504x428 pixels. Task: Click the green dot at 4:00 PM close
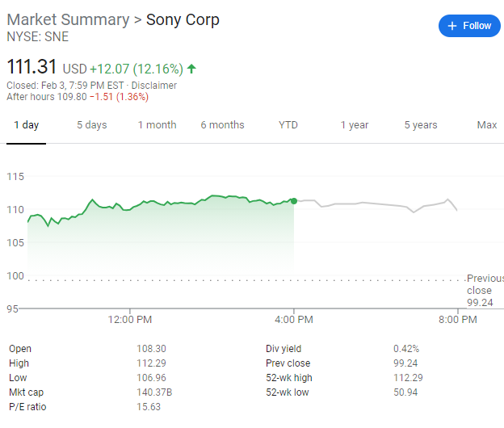[294, 200]
